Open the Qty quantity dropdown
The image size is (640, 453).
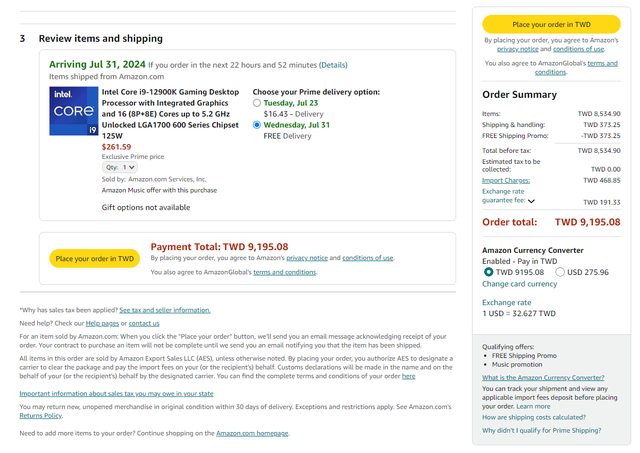click(x=120, y=167)
